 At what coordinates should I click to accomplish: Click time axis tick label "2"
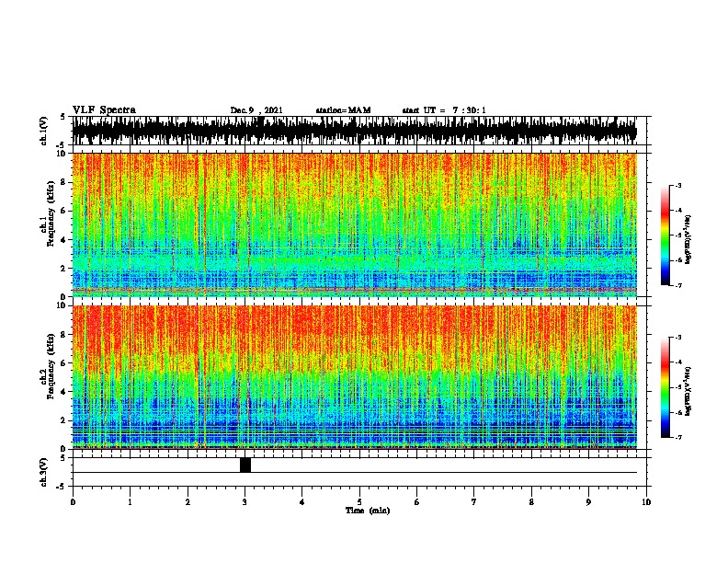coord(188,502)
